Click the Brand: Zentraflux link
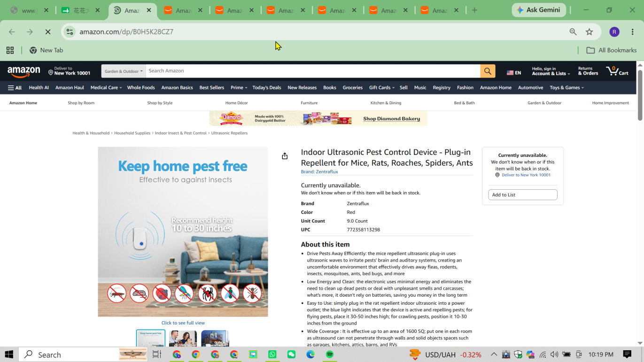Screen dimensions: 644x362 click(x=319, y=172)
